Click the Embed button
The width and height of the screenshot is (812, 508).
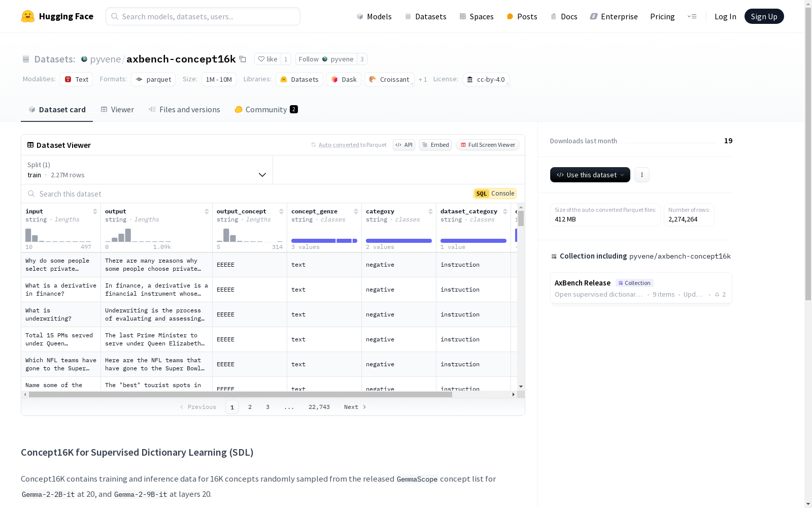435,145
